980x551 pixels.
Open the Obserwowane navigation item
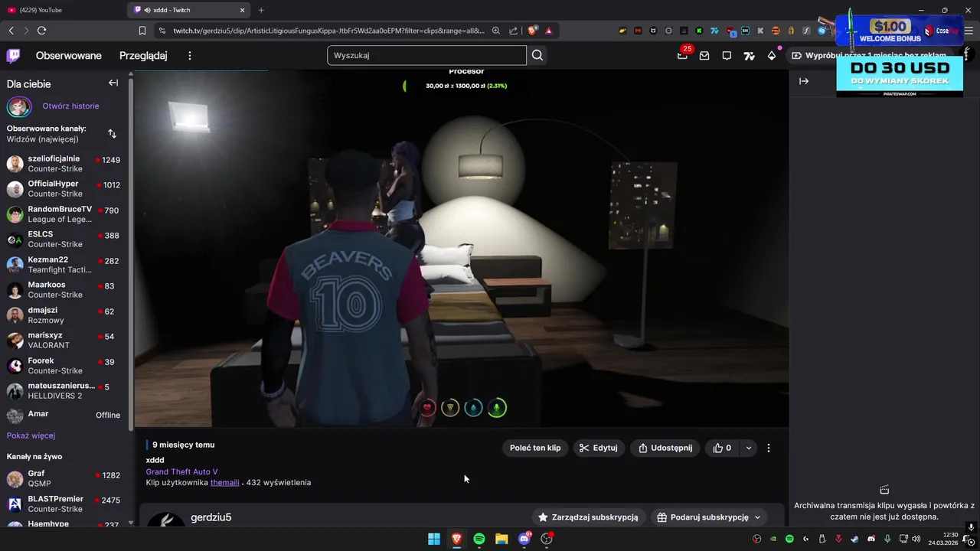69,56
